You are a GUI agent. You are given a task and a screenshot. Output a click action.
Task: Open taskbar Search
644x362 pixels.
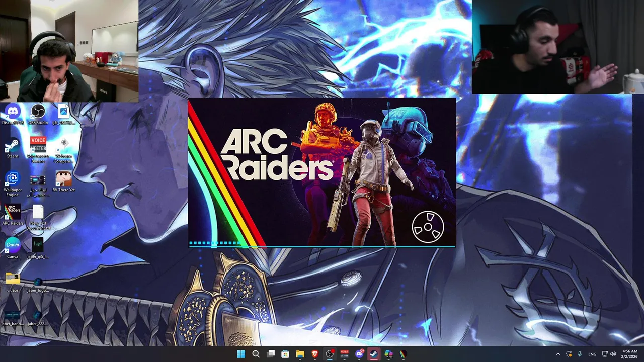coord(256,354)
